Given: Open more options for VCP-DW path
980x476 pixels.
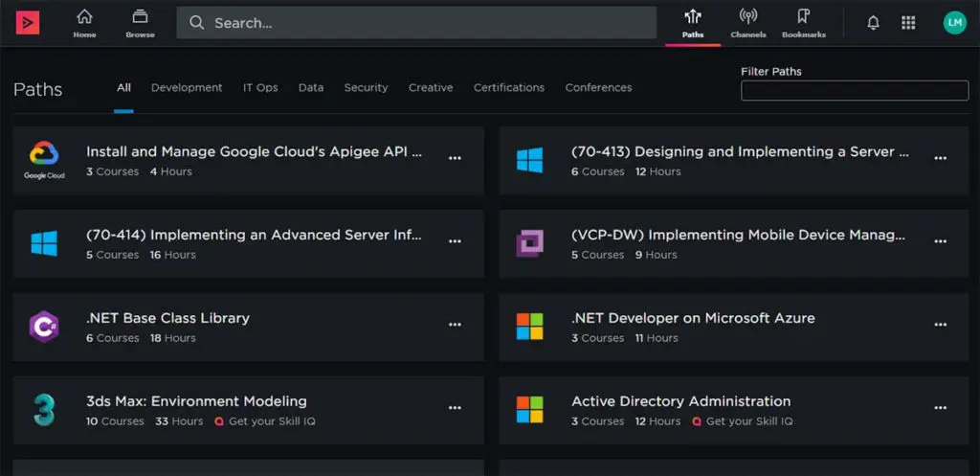Looking at the screenshot, I should (x=941, y=241).
